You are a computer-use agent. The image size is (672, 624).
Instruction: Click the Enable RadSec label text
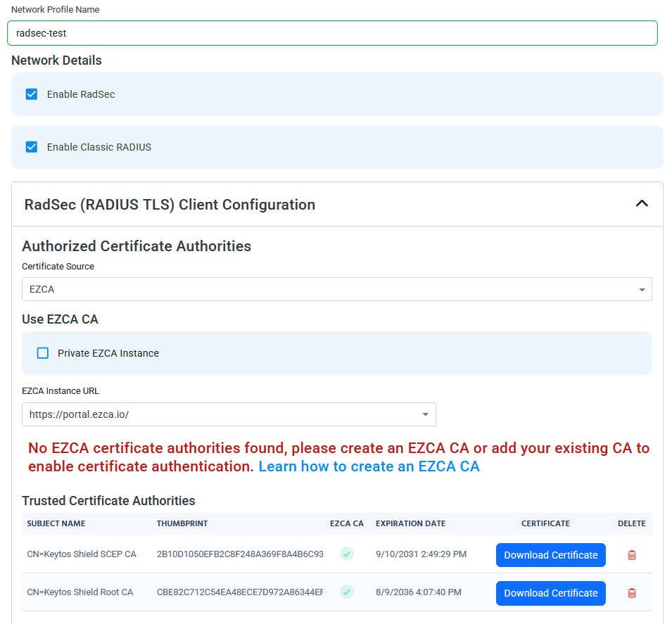[x=81, y=94]
